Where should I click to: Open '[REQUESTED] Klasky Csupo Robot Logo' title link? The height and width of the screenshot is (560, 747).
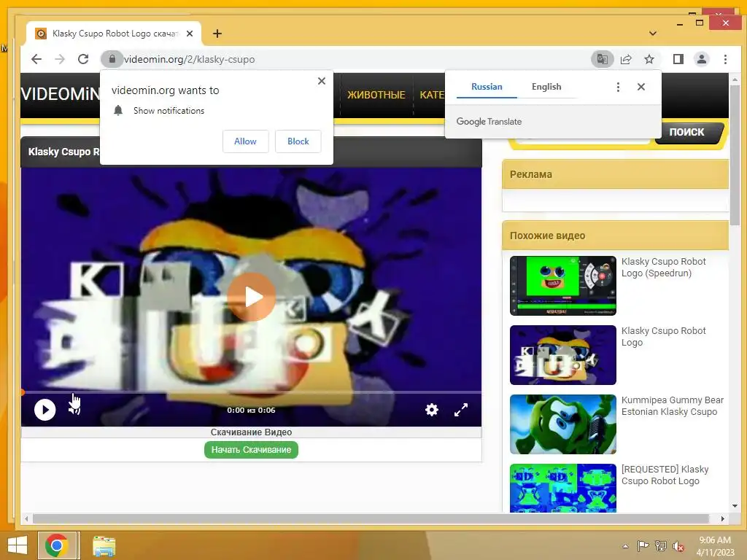[665, 475]
